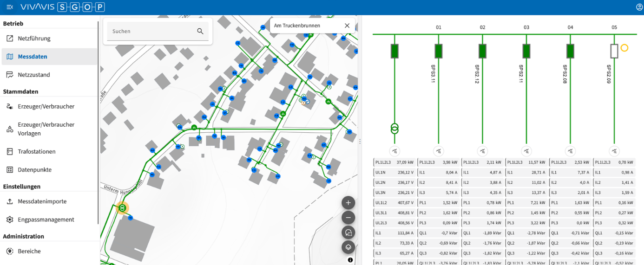The height and width of the screenshot is (265, 644).
Task: Toggle the fuse on feeder 04 SPS2.08
Action: coord(570,51)
